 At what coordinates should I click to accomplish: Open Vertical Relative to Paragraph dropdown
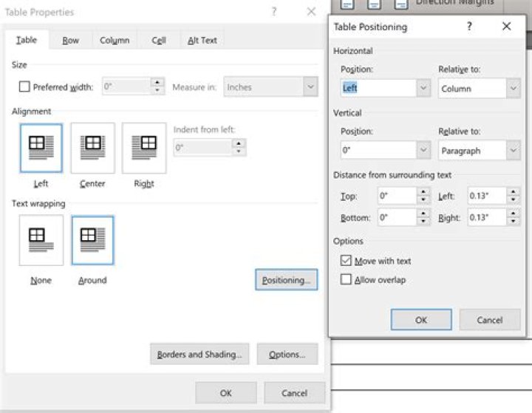point(514,150)
